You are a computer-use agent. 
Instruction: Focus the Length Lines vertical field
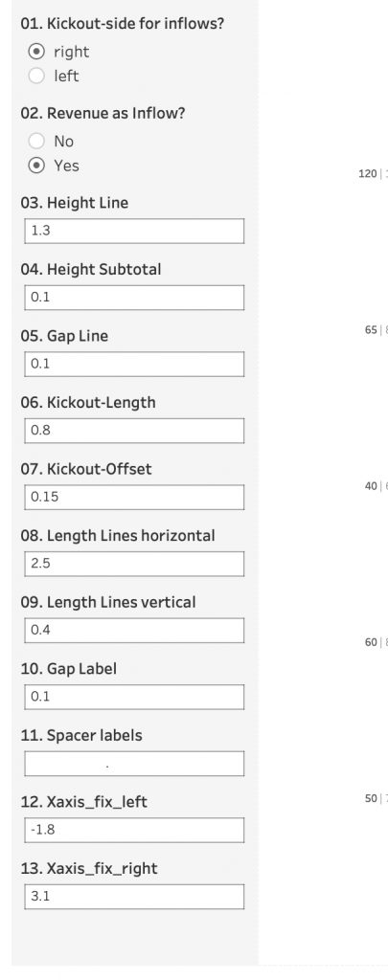[x=134, y=630]
